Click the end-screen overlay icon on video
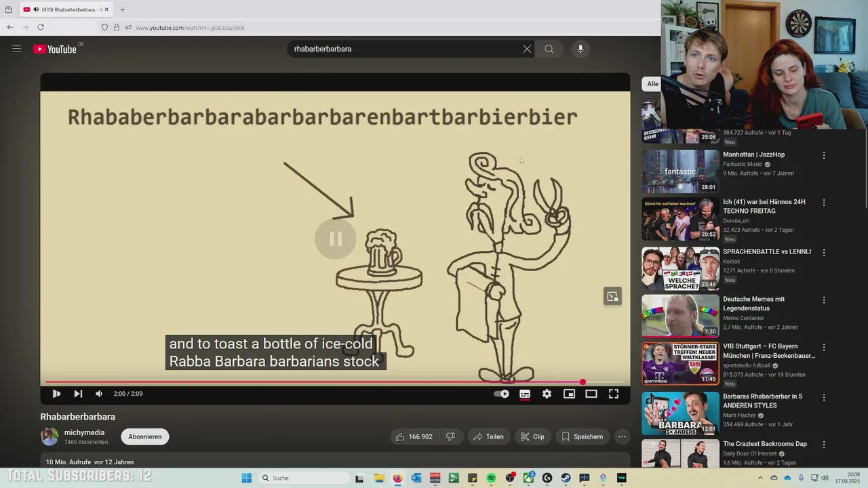 tap(613, 297)
